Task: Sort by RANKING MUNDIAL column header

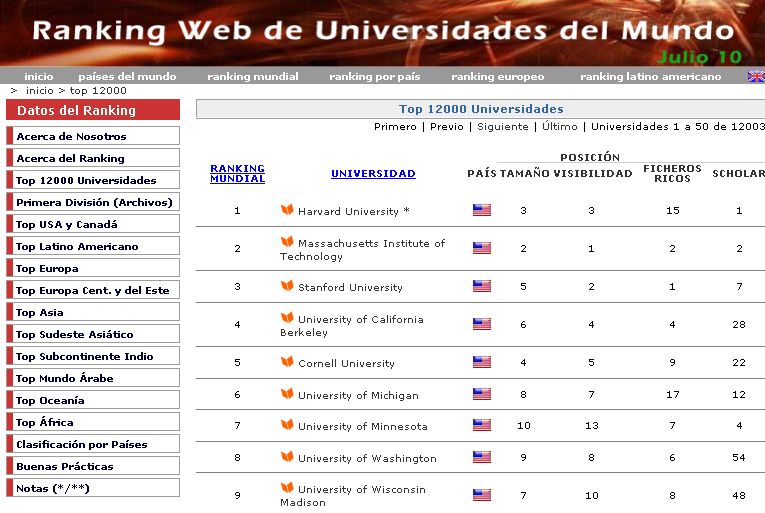Action: click(238, 173)
